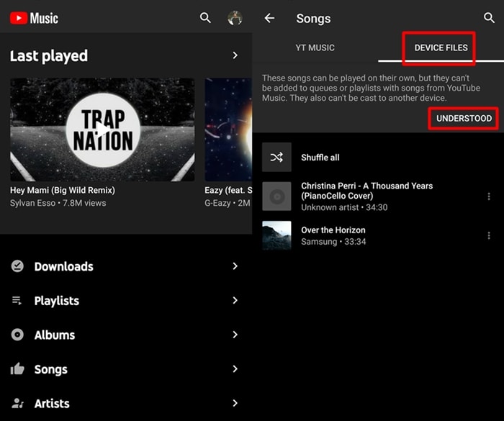Open the Albums label
504x421 pixels.
(x=55, y=335)
